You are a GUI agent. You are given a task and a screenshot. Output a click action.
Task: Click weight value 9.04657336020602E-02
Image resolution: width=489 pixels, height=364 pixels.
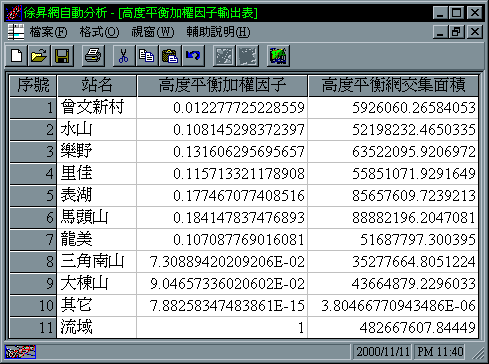click(222, 284)
